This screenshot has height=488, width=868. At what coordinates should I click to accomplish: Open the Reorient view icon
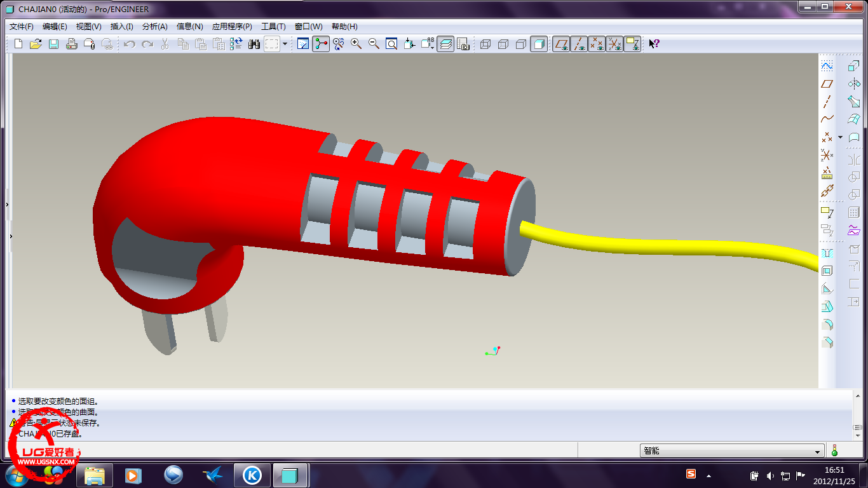pos(409,44)
